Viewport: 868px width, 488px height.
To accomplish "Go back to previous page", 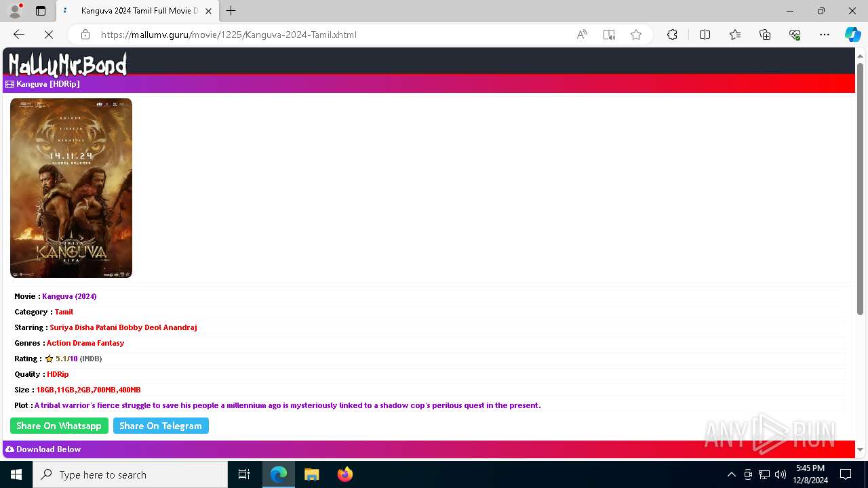I will (19, 35).
